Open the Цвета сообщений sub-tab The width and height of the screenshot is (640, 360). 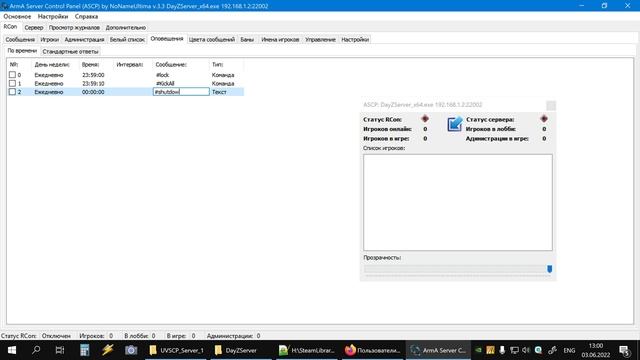212,40
